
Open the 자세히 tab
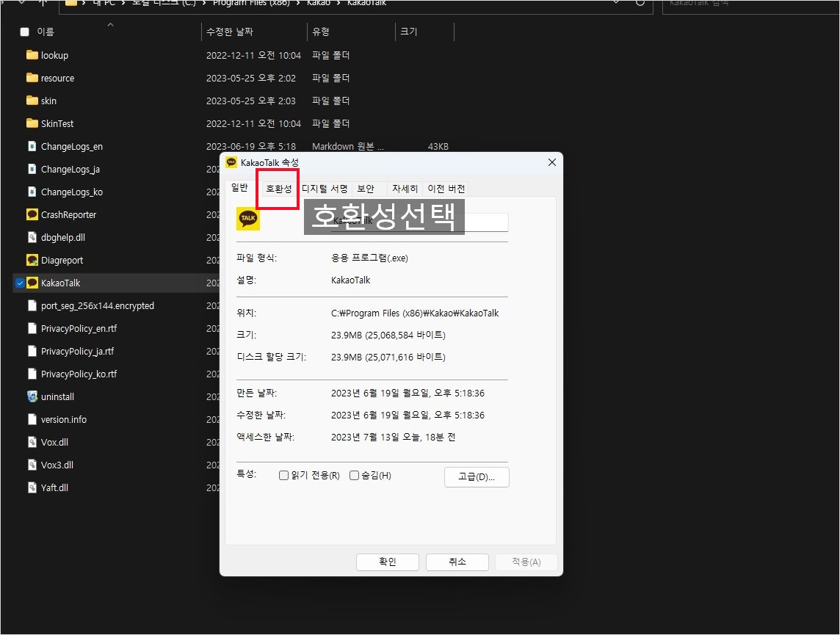(405, 189)
